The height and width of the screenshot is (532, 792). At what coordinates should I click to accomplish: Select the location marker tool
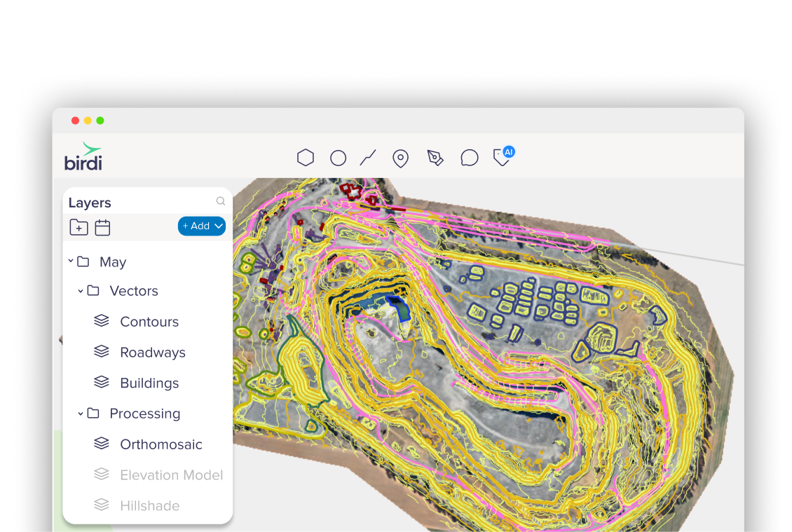coord(400,158)
